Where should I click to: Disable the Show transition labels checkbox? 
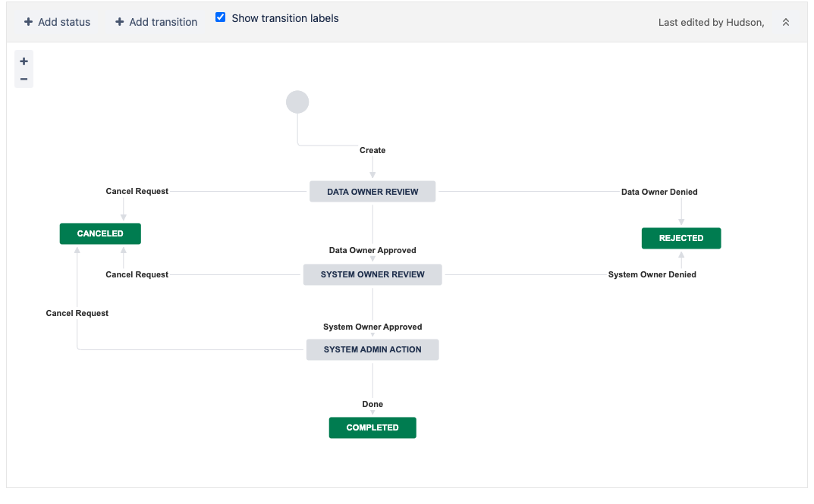pos(220,17)
